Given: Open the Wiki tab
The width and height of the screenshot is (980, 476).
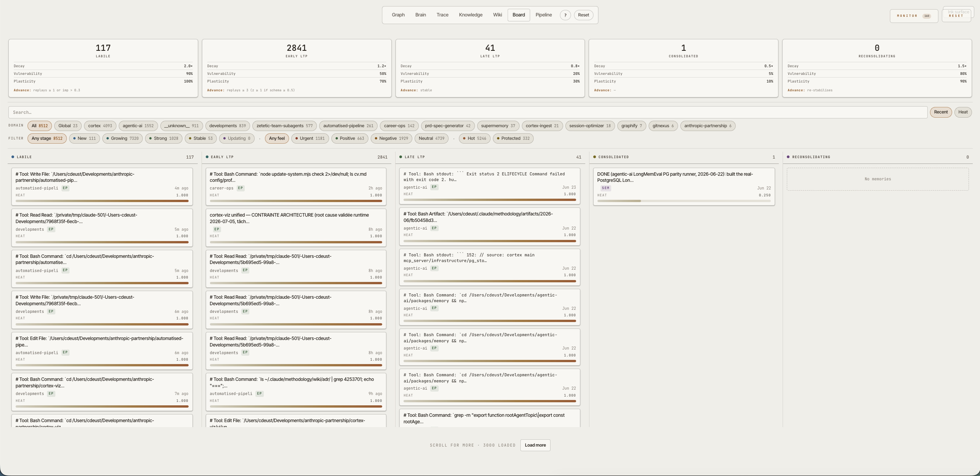Looking at the screenshot, I should pos(497,15).
